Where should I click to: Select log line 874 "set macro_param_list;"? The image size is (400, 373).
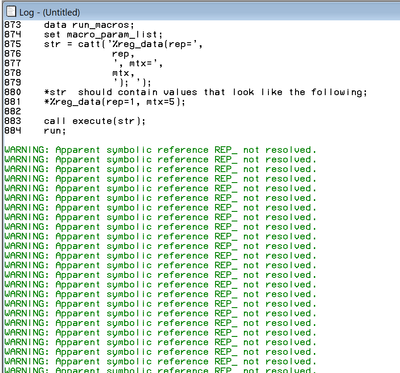[x=83, y=34]
